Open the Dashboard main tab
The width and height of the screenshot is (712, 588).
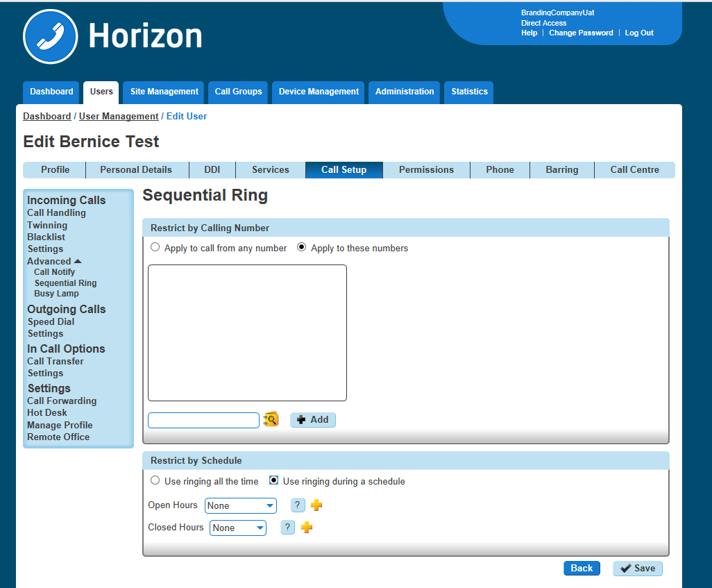click(x=51, y=92)
